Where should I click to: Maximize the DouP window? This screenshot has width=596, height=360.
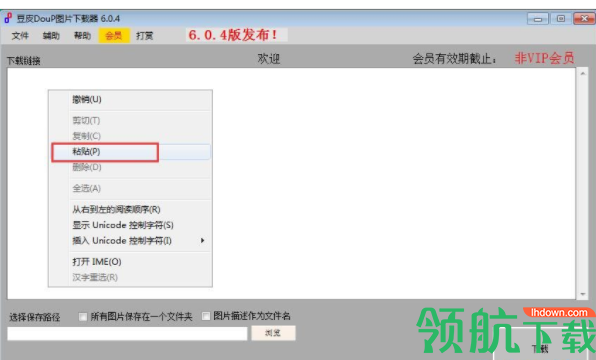click(561, 19)
